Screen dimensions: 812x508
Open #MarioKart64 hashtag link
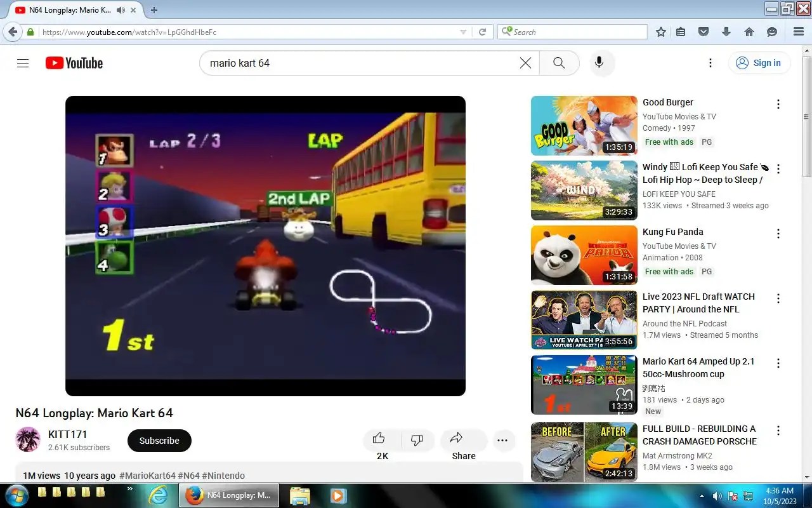pos(147,476)
